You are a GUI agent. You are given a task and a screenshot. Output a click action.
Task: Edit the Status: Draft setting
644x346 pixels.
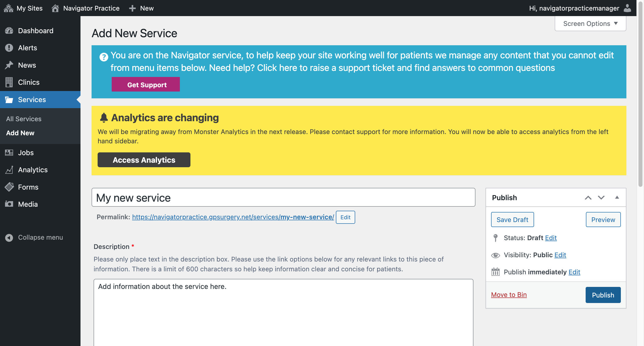551,238
